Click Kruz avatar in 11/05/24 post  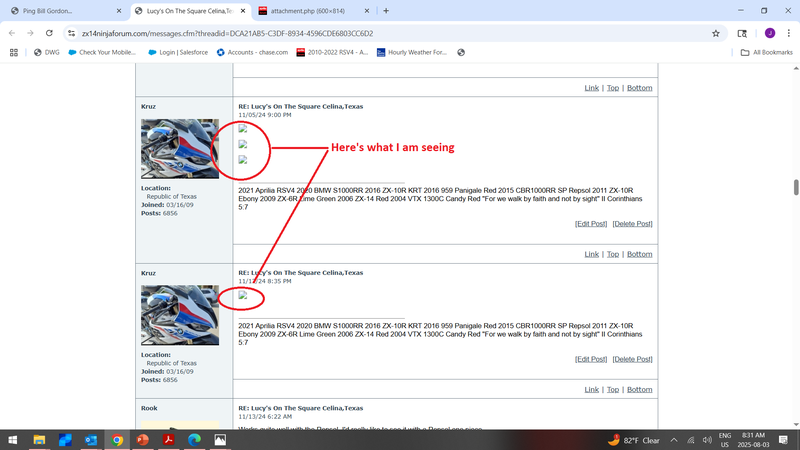click(180, 148)
